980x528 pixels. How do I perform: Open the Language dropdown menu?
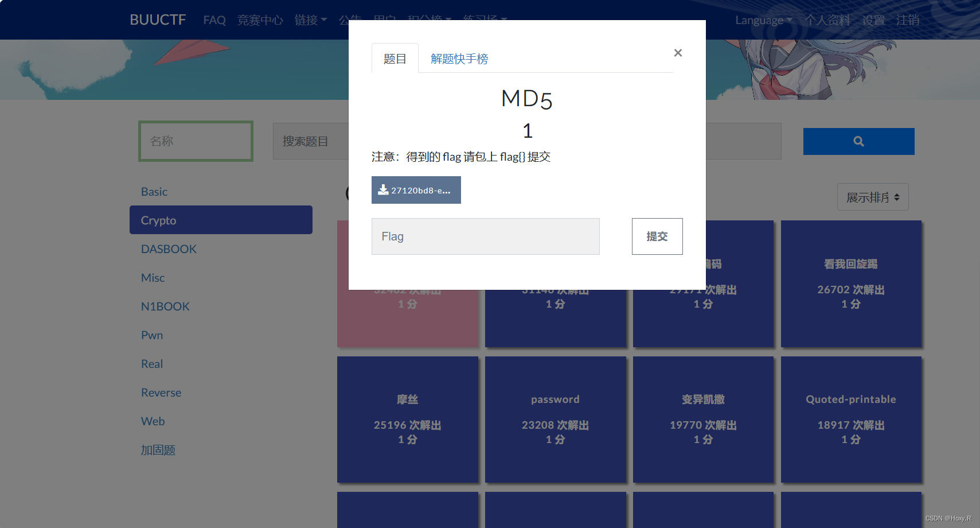[764, 20]
